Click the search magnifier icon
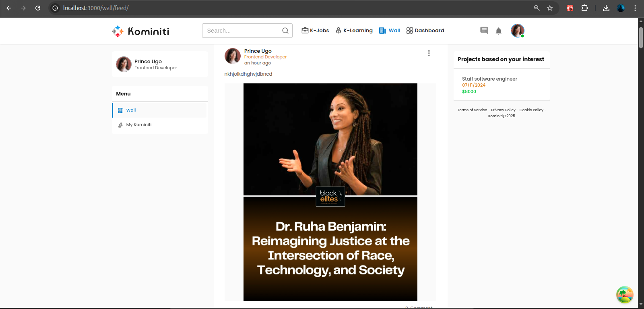644x309 pixels. click(x=285, y=31)
